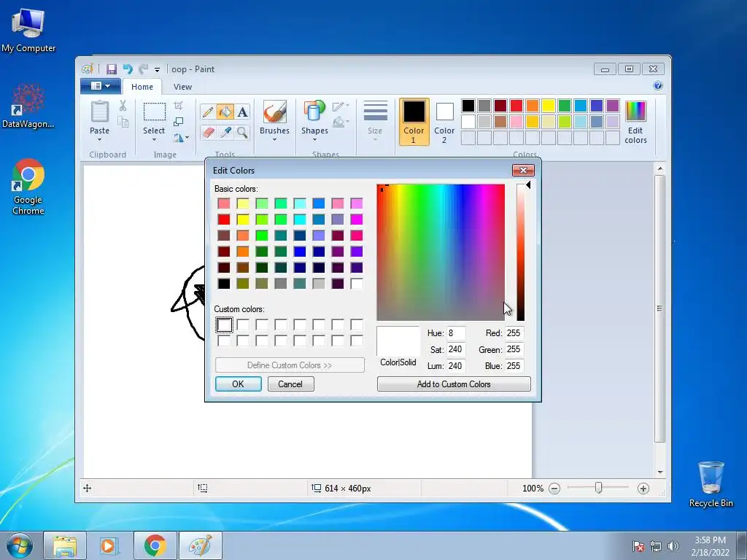
Task: Open My Computer desktop icon
Action: [28, 31]
